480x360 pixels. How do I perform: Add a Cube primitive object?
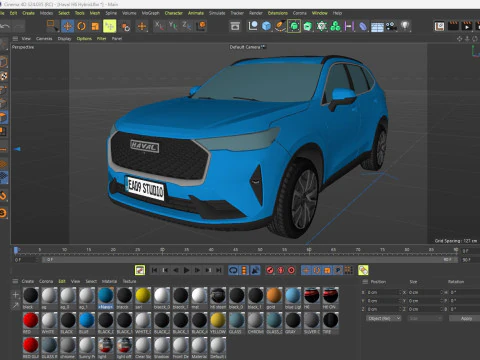coord(266,26)
